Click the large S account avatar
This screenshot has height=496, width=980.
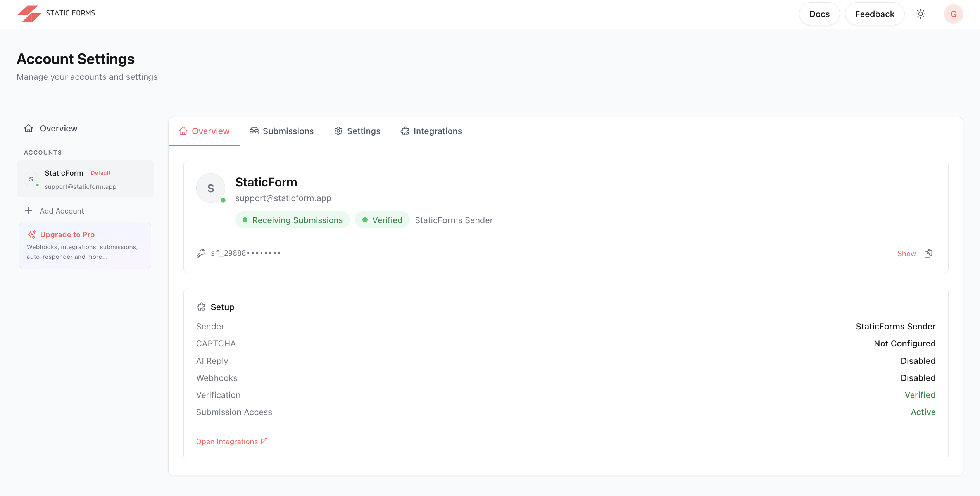[x=210, y=188]
